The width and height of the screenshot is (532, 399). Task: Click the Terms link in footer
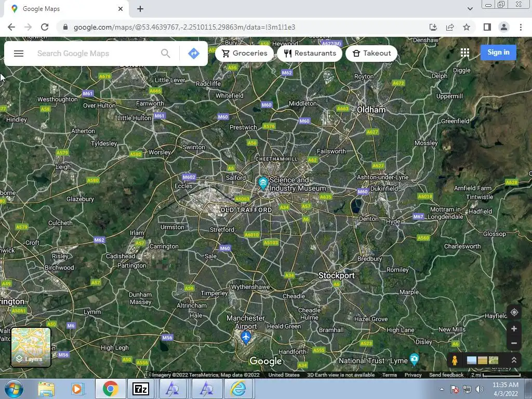(x=390, y=375)
